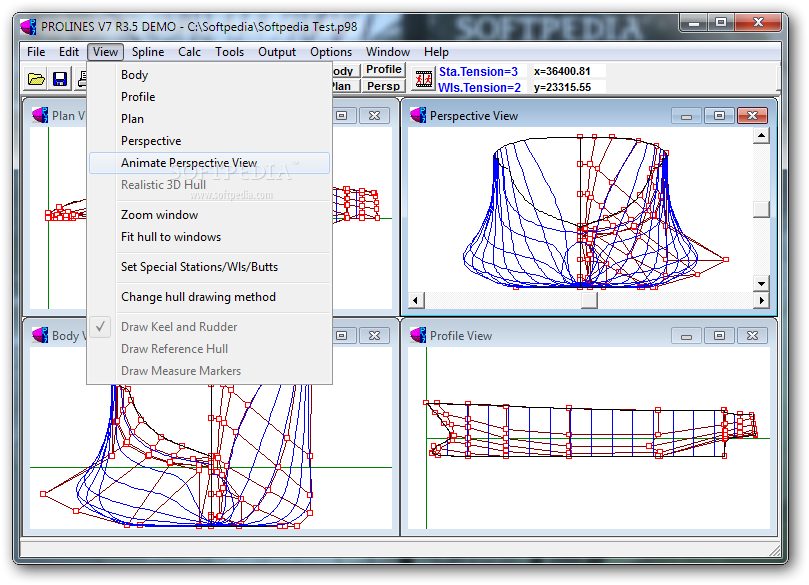Click the PROLINES application icon in the title bar
The image size is (809, 585).
click(28, 27)
